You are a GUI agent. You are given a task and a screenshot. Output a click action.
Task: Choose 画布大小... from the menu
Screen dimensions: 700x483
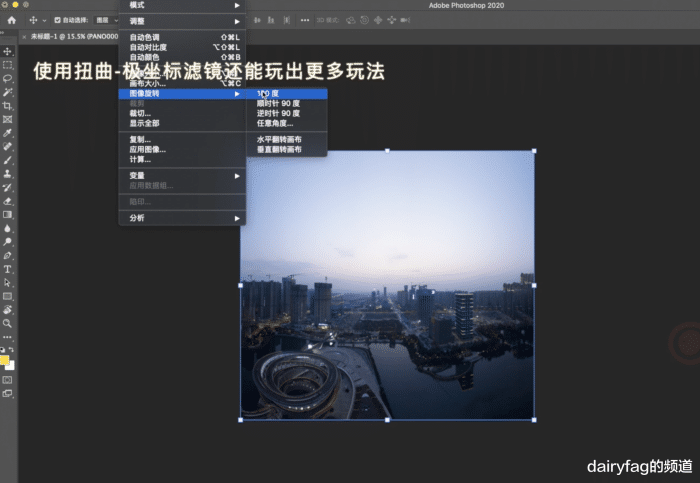pos(182,83)
